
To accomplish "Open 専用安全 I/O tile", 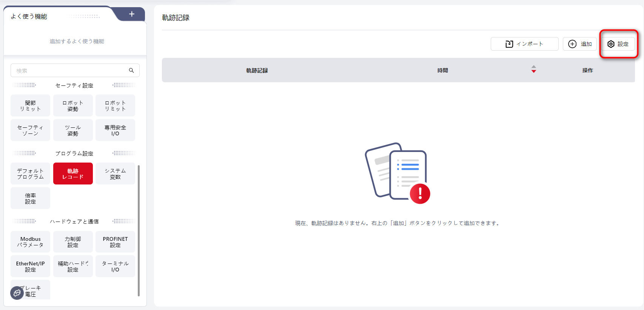I will tap(115, 130).
